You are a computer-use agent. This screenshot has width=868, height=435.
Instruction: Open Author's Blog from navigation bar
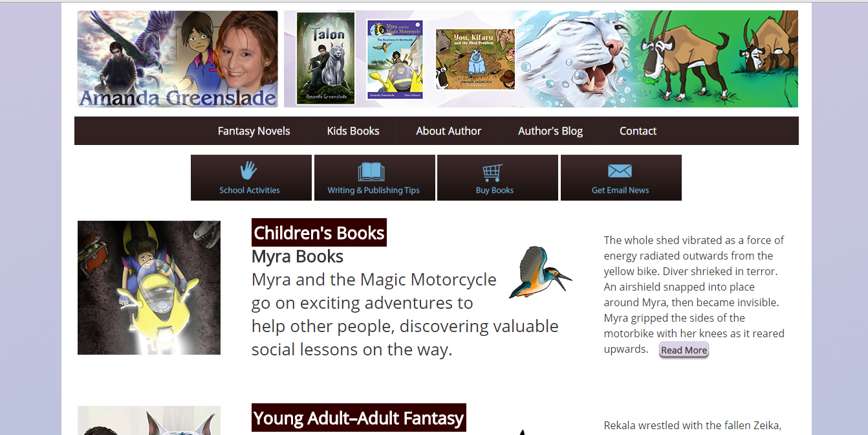[550, 131]
